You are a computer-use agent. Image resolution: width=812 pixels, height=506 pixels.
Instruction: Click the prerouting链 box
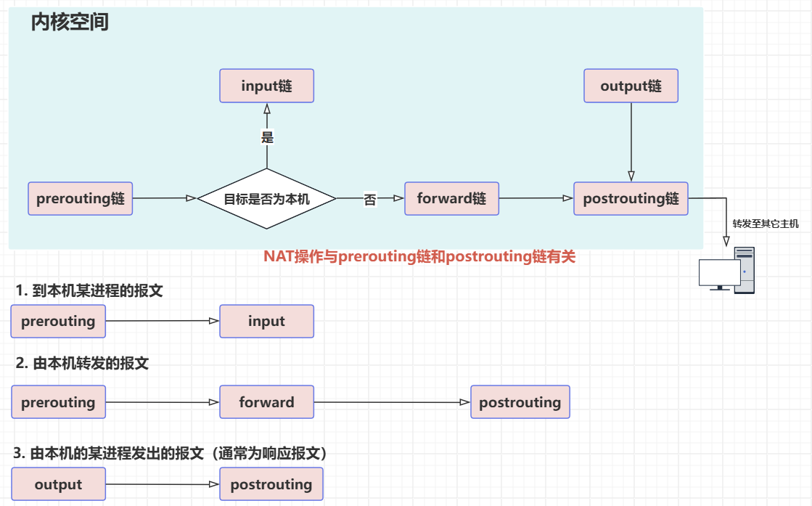(x=81, y=198)
